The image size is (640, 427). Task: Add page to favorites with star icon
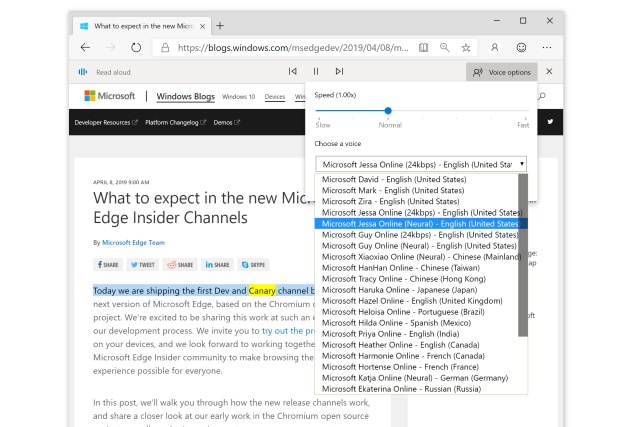point(466,47)
